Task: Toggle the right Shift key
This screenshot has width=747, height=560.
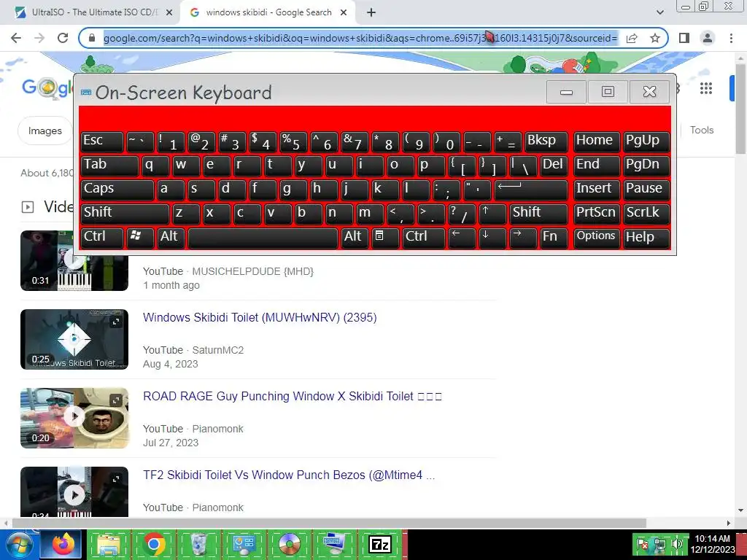Action: (538, 214)
